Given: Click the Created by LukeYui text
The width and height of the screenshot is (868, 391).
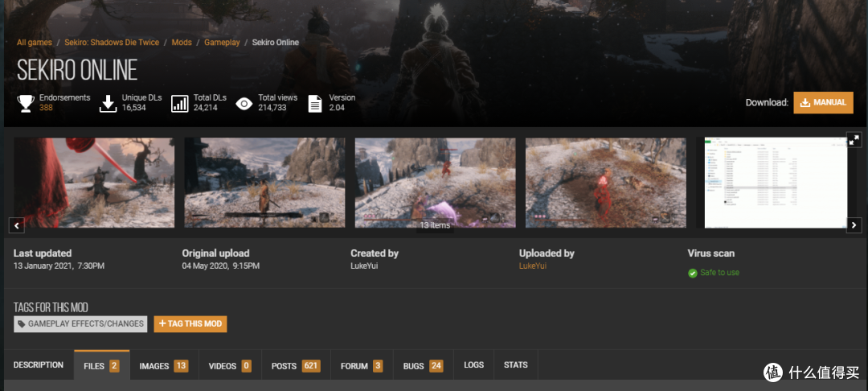Looking at the screenshot, I should click(x=364, y=265).
